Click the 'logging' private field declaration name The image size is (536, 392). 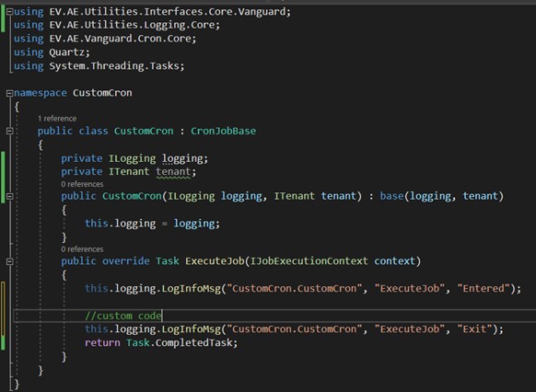click(182, 158)
